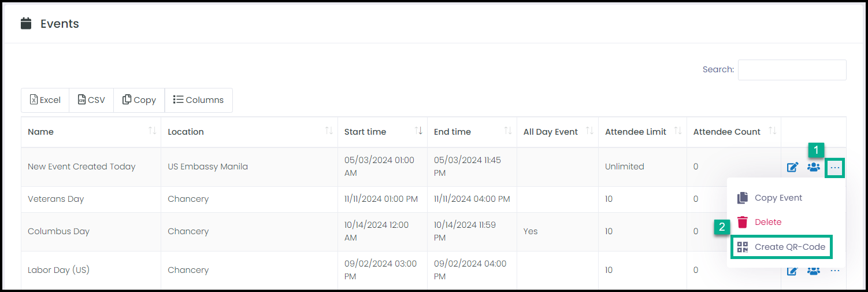Copy table data with Copy button
Viewport: 868px width, 292px height.
(x=139, y=100)
